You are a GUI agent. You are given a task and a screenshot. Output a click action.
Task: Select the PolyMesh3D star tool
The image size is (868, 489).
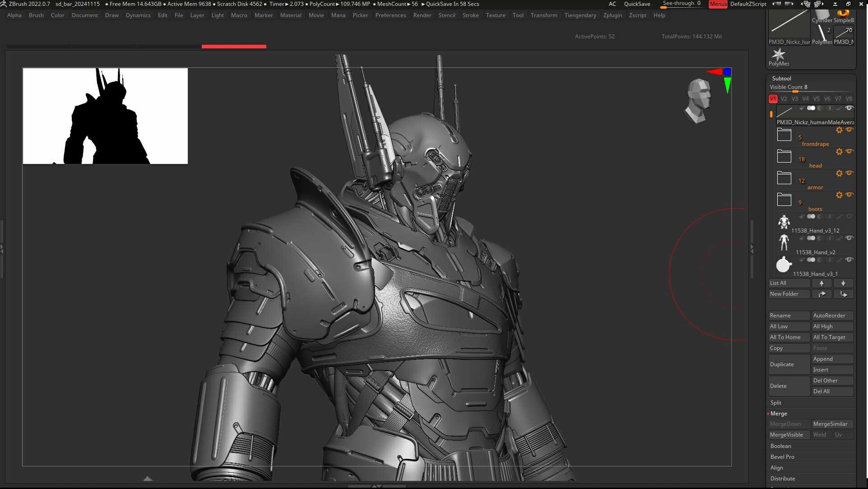pyautogui.click(x=778, y=55)
